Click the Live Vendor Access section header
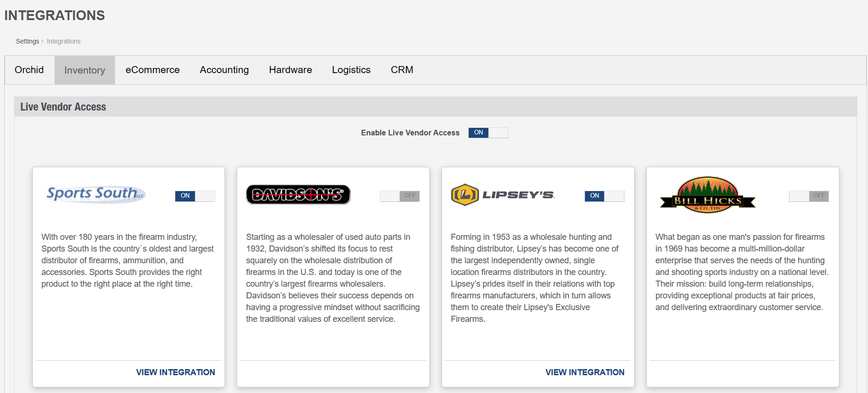Screen dimensions: 868x393 click(x=435, y=107)
